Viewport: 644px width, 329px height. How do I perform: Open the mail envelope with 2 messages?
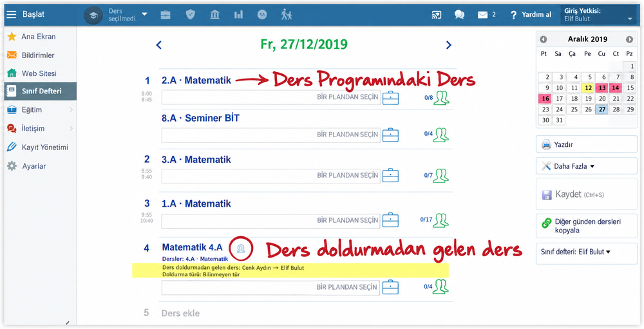click(x=486, y=15)
